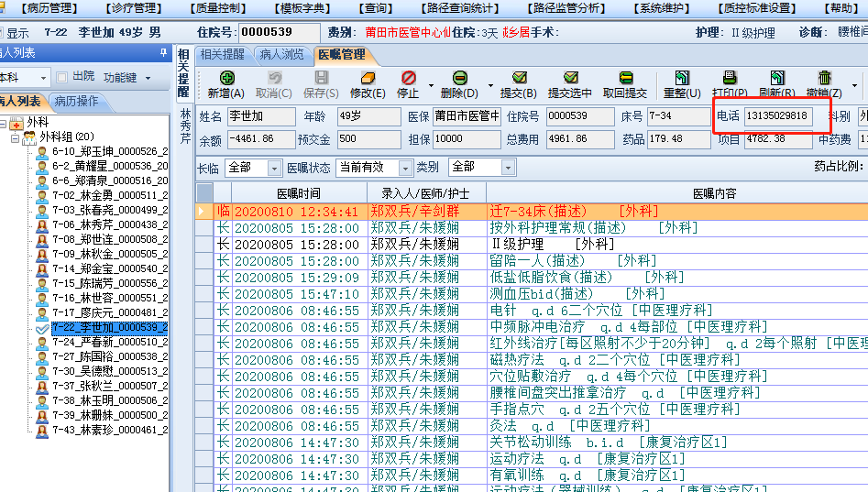Image resolution: width=868 pixels, height=492 pixels.
Task: Click the 撤销(Z) undo icon
Action: tap(824, 78)
